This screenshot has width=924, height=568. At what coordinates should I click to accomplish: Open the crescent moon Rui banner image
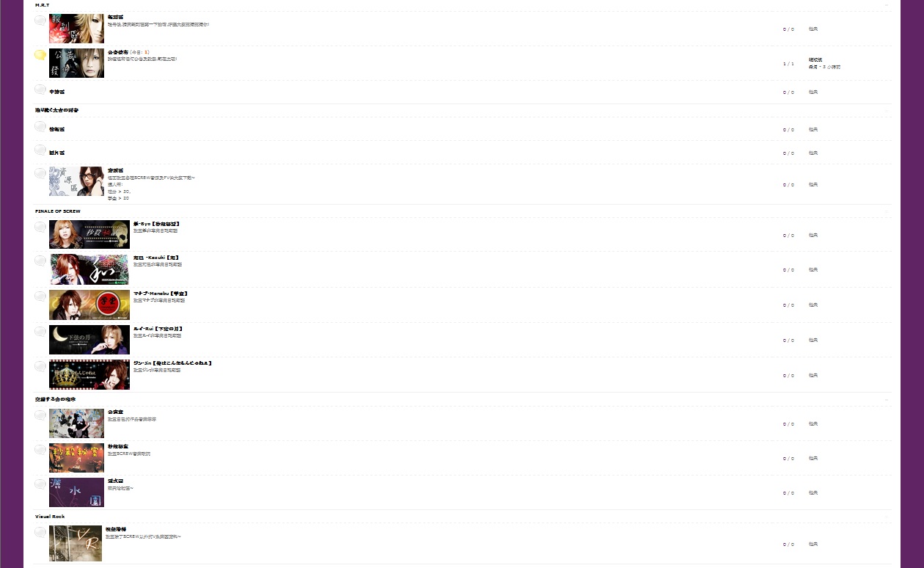click(89, 340)
